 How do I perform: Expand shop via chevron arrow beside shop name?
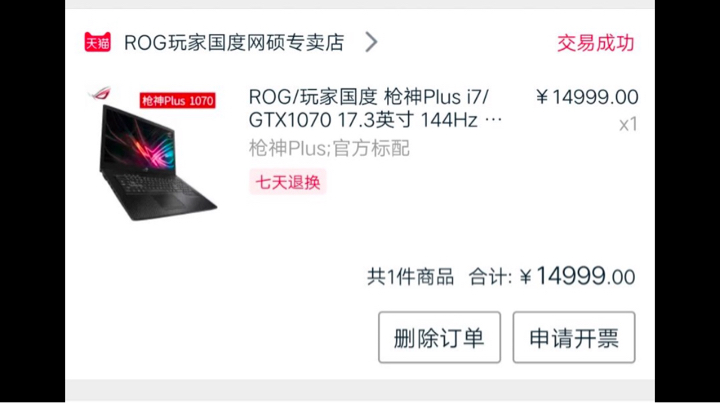[x=371, y=42]
